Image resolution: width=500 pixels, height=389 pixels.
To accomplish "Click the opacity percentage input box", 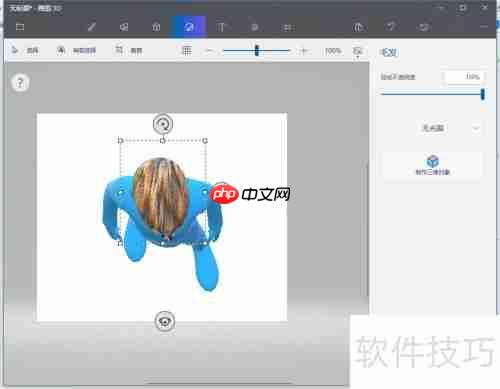I will (x=465, y=77).
